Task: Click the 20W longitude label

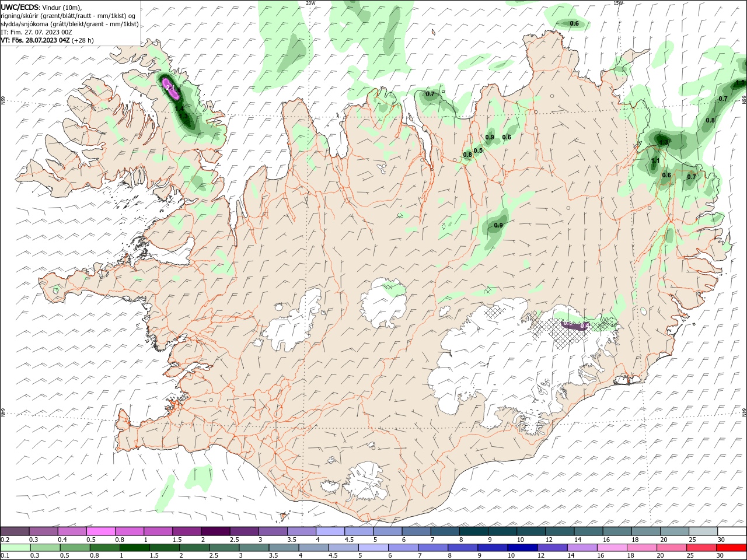Action: point(310,3)
